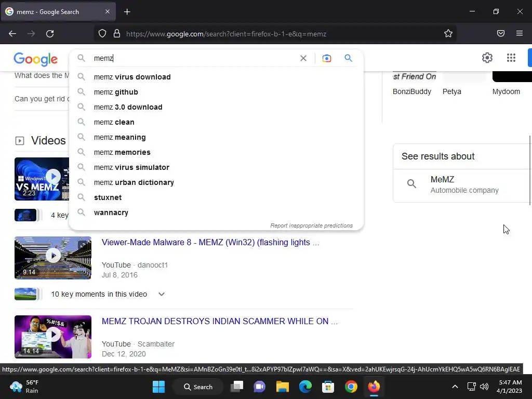Open the BonziBuddy related search

(412, 91)
